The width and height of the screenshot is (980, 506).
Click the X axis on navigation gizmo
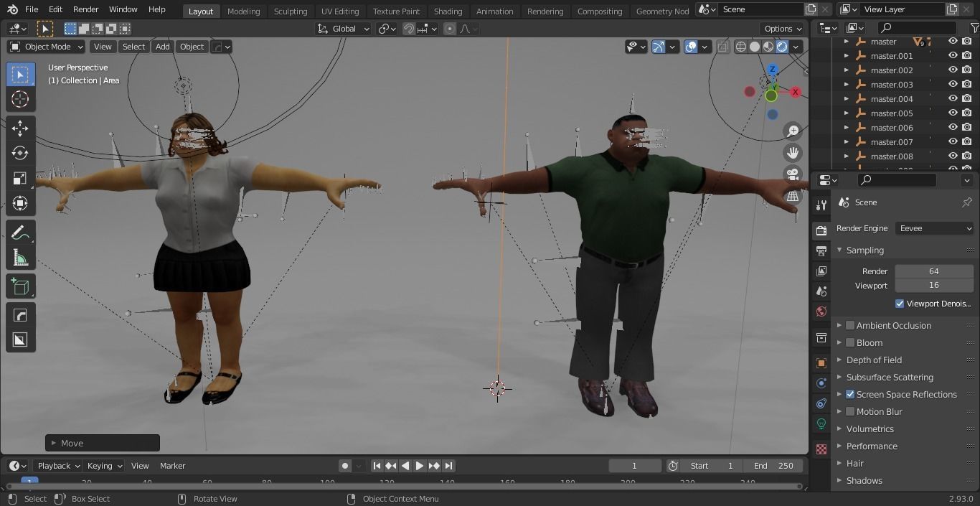click(795, 92)
